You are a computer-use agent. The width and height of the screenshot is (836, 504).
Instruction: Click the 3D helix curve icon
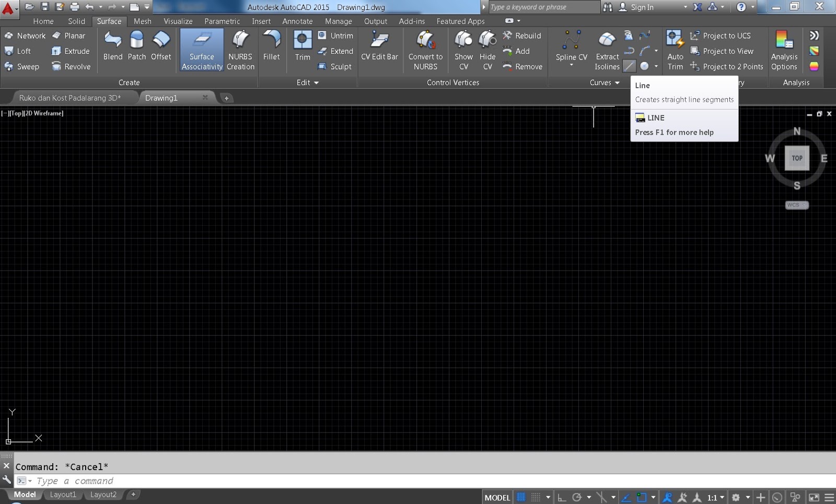click(629, 36)
